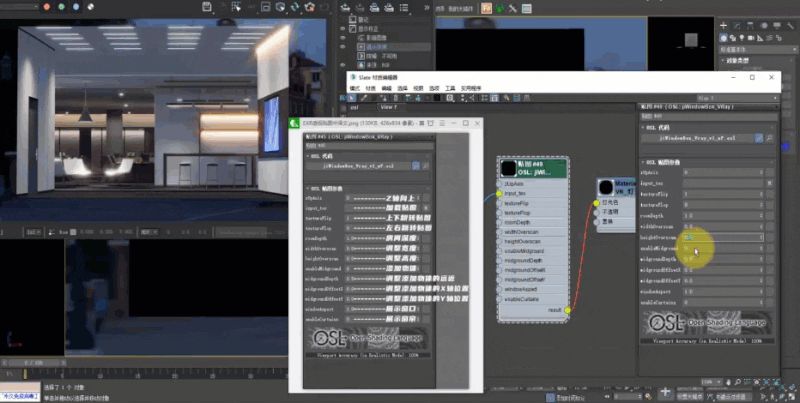Select the Geometry sphere category in the command panel
Screen dimensions: 800x403
pyautogui.click(x=723, y=38)
